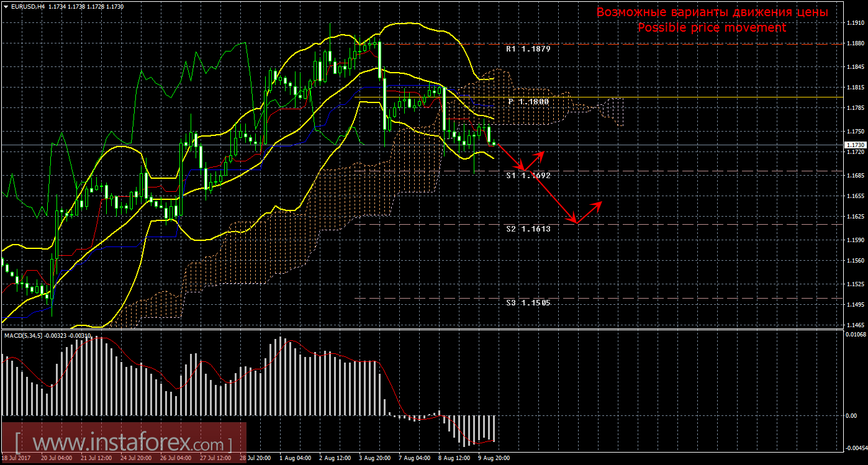Image resolution: width=868 pixels, height=465 pixels.
Task: Click the 1.1910 price axis label
Action: click(x=856, y=23)
